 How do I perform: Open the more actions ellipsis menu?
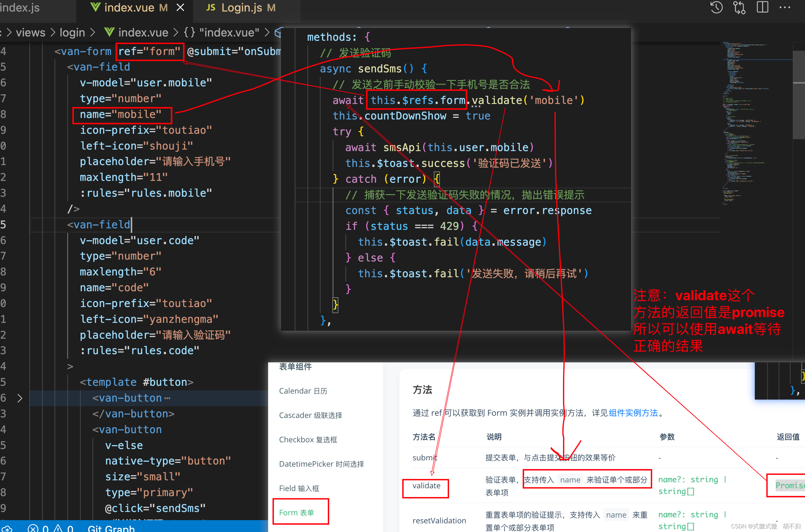pos(785,8)
